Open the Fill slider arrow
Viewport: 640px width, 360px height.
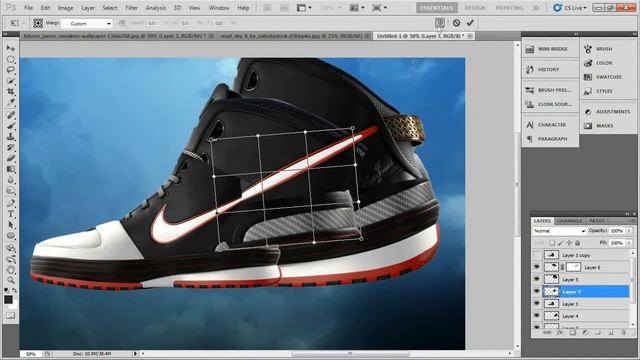[x=629, y=243]
